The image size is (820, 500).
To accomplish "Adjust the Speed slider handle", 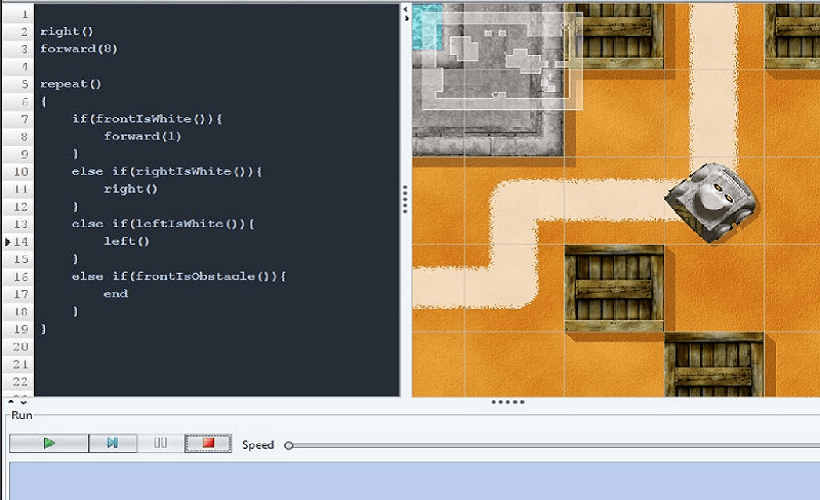I will pyautogui.click(x=289, y=445).
